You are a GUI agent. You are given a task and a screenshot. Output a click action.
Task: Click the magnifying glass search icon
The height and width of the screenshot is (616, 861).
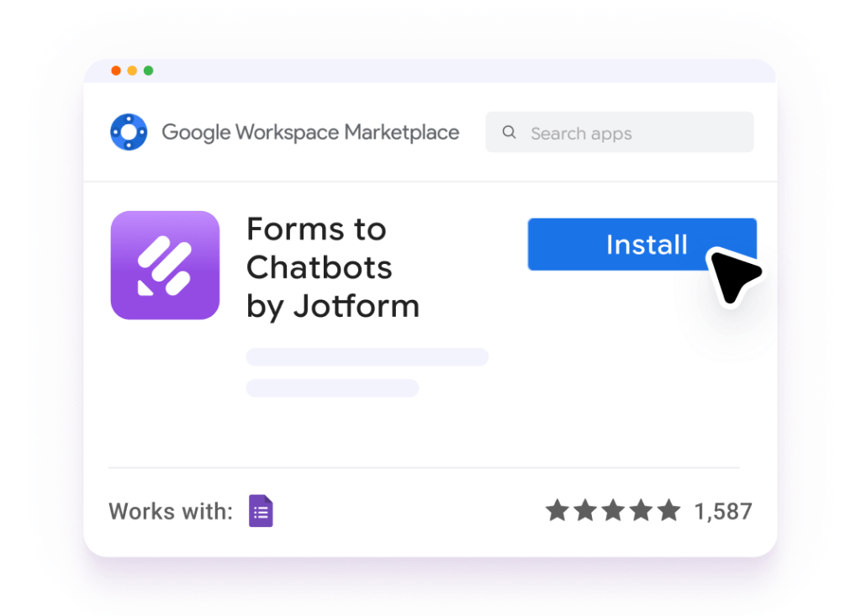coord(509,132)
